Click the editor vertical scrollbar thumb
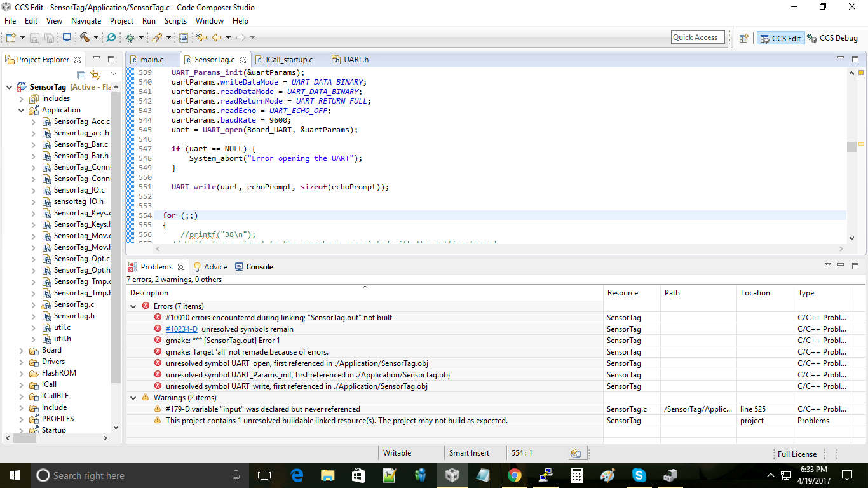The height and width of the screenshot is (488, 868). pos(851,147)
